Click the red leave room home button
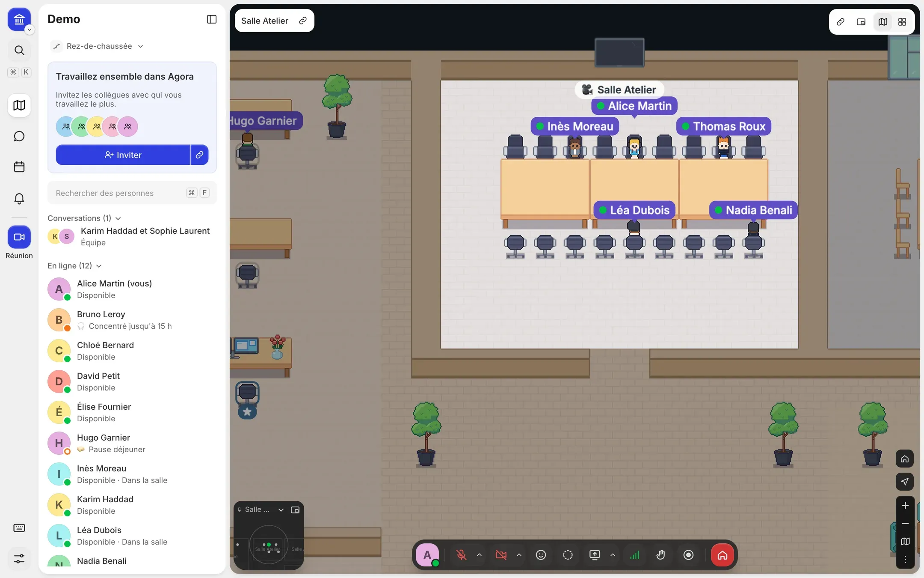The height and width of the screenshot is (578, 924). point(722,555)
